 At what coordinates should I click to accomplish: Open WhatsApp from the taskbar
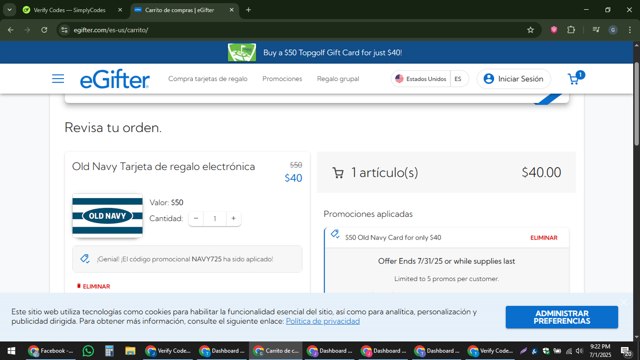tap(88, 351)
